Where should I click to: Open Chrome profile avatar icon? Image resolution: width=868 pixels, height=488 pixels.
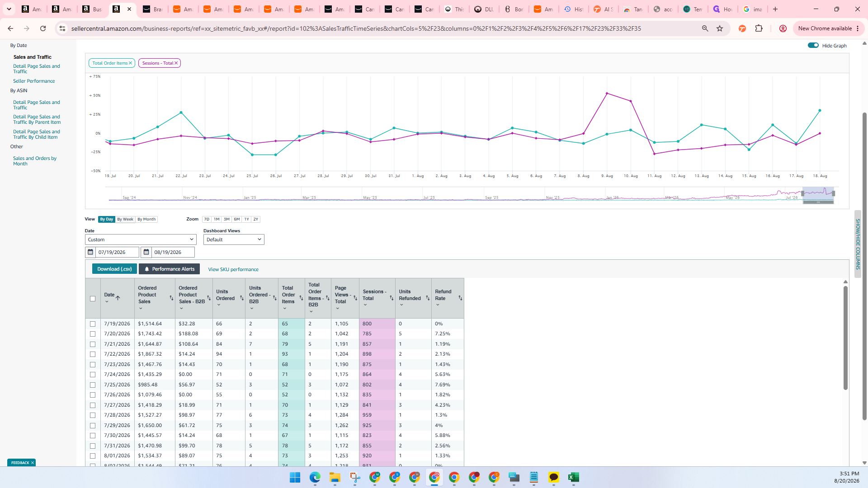tap(783, 28)
